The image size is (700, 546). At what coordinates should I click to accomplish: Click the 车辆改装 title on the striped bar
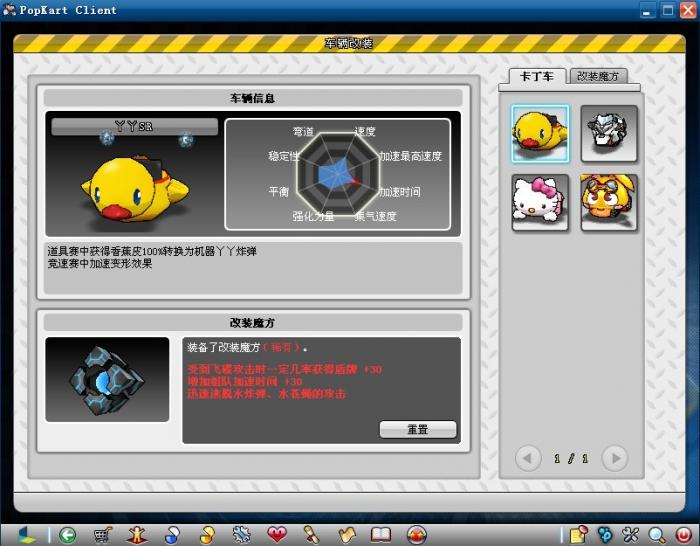(348, 43)
